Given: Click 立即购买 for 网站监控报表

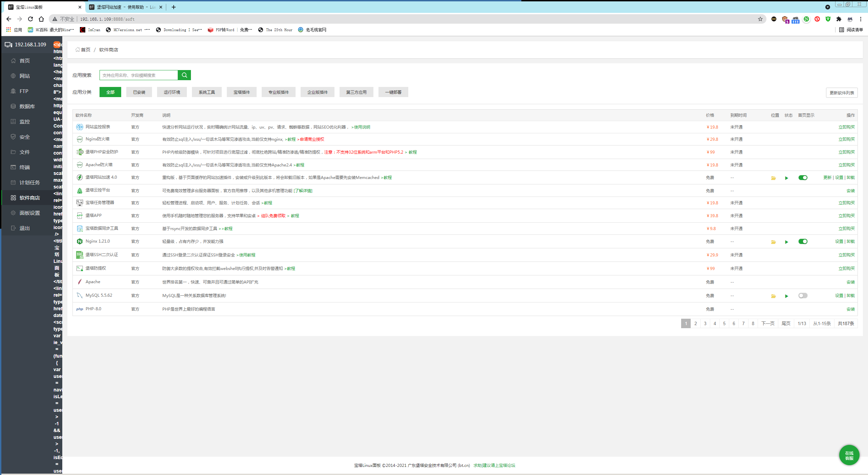Looking at the screenshot, I should coord(847,127).
